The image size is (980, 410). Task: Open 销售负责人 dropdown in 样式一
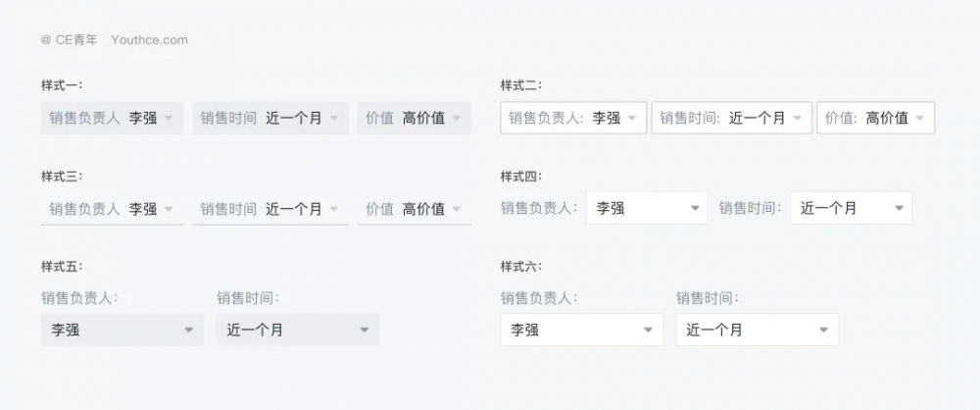tap(112, 118)
